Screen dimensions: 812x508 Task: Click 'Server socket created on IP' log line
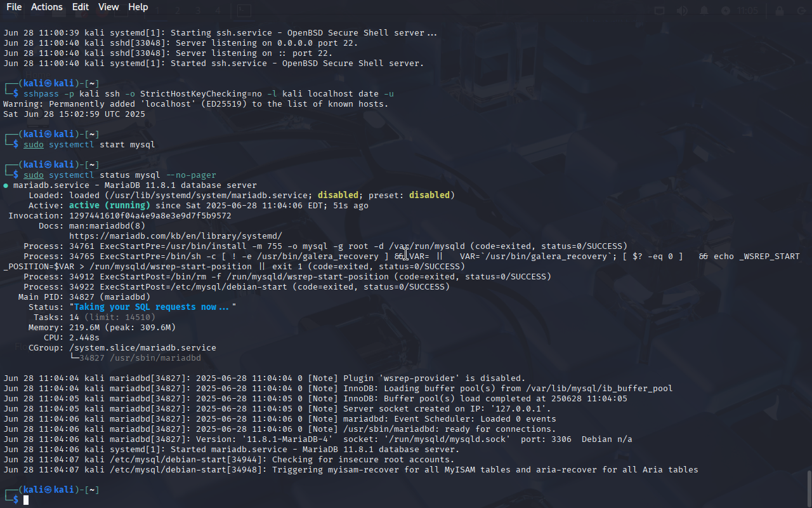tap(277, 409)
